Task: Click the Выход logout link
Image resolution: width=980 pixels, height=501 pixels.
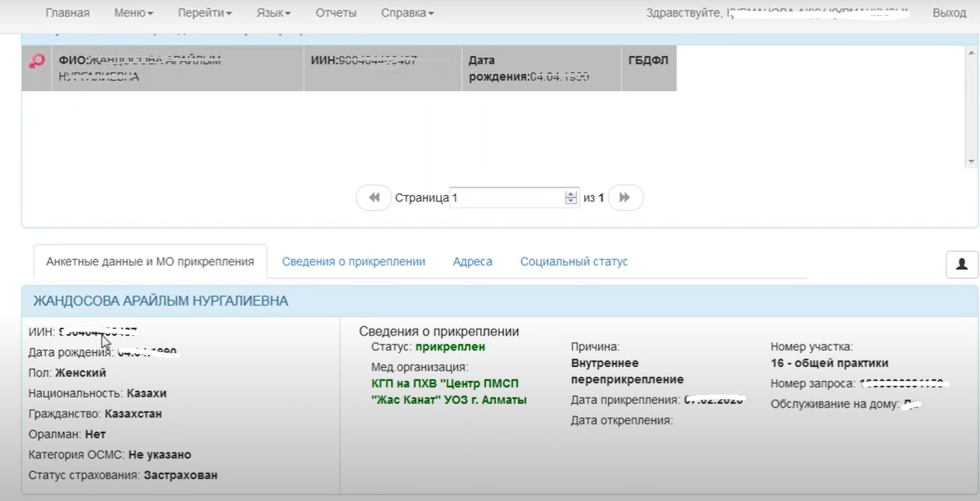Action: (949, 13)
